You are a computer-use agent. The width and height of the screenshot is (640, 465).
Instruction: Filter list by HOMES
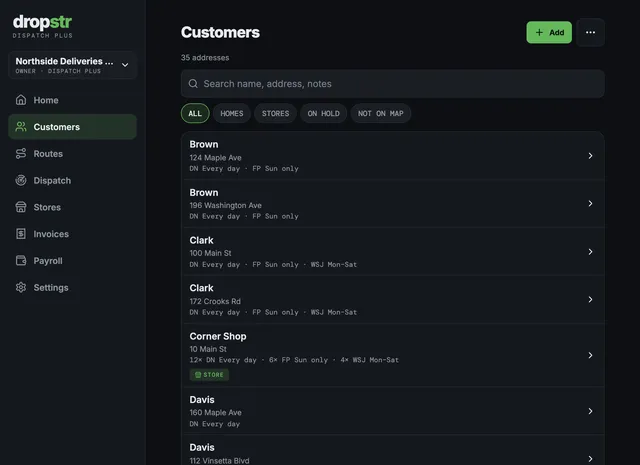tap(232, 113)
